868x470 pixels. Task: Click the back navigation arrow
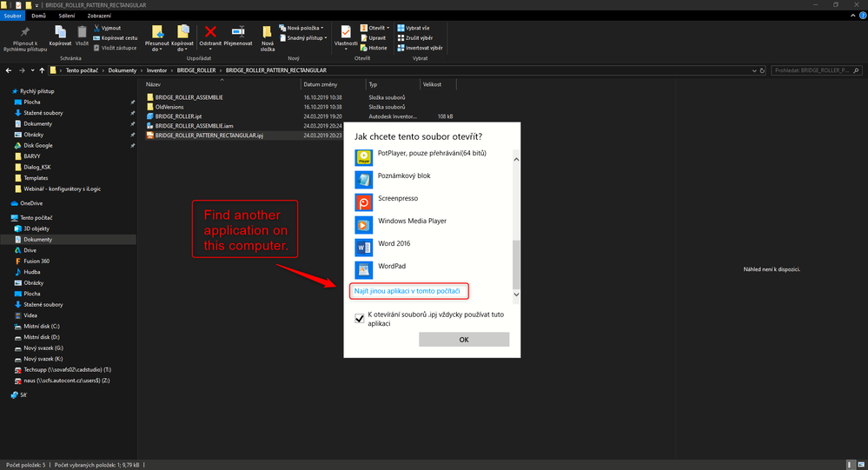(9, 70)
